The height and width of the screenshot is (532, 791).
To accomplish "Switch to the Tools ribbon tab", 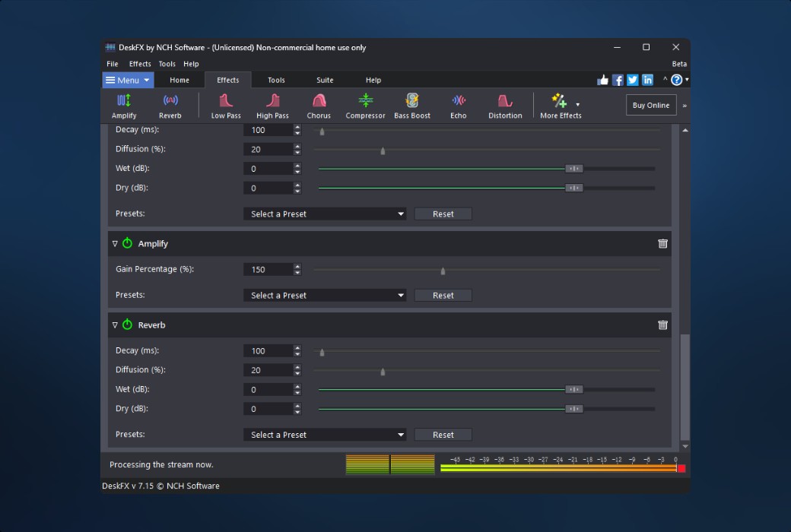I will tap(276, 81).
